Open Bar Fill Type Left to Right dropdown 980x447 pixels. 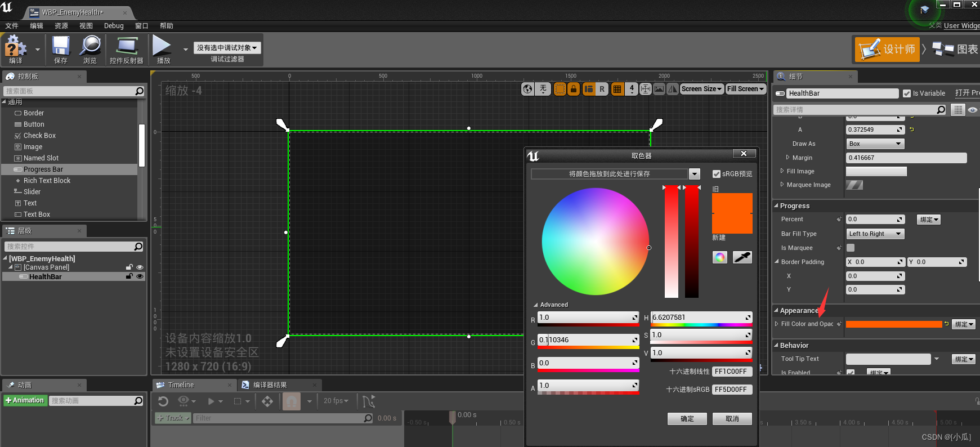point(875,234)
